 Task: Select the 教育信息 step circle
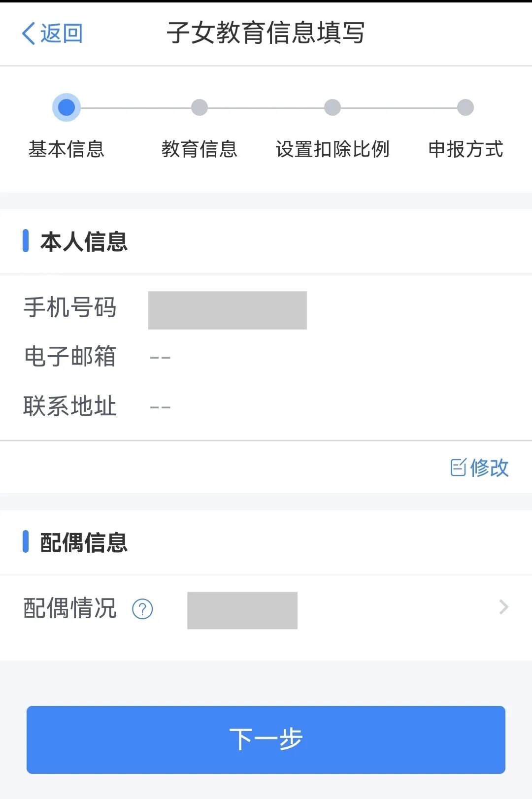point(199,107)
